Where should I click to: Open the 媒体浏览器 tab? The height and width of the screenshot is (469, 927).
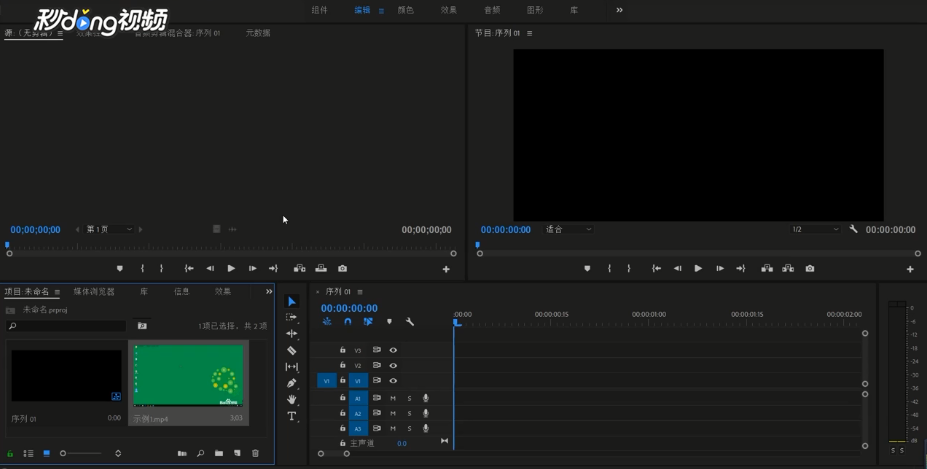[x=94, y=292]
